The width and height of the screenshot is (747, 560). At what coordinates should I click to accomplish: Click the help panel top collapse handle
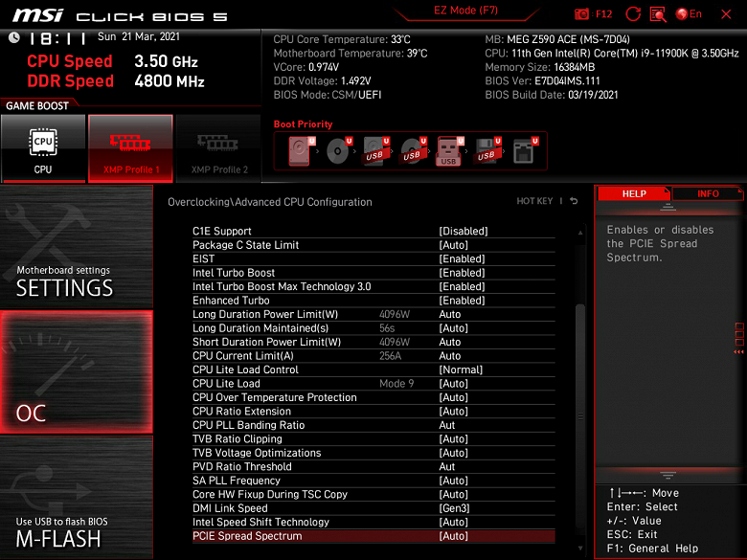(x=668, y=207)
